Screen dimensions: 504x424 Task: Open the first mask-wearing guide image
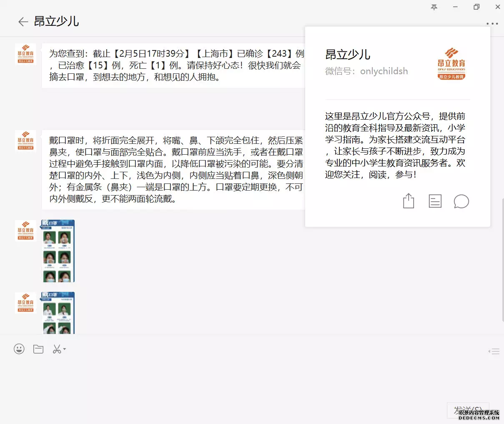[58, 251]
